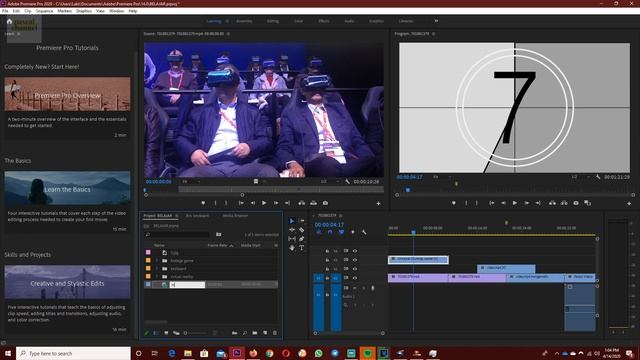Step forward one frame in Source monitor
Image resolution: width=640 pixels, height=360 pixels.
(276, 203)
